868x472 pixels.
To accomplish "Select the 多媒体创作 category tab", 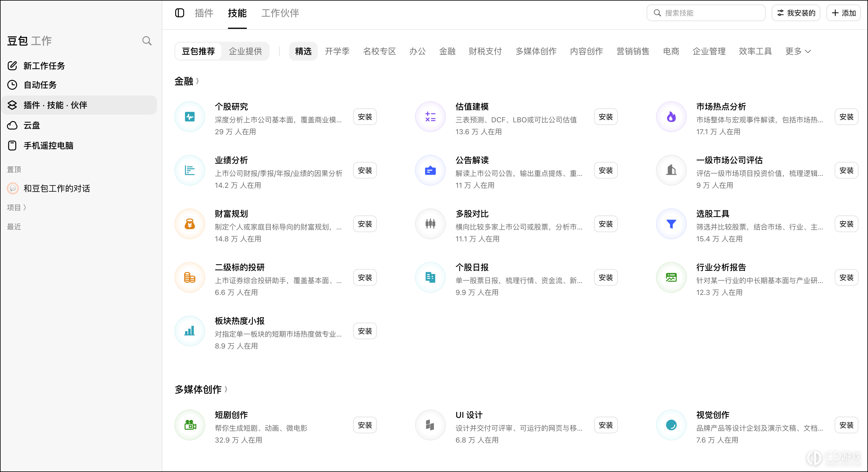I will pyautogui.click(x=536, y=51).
